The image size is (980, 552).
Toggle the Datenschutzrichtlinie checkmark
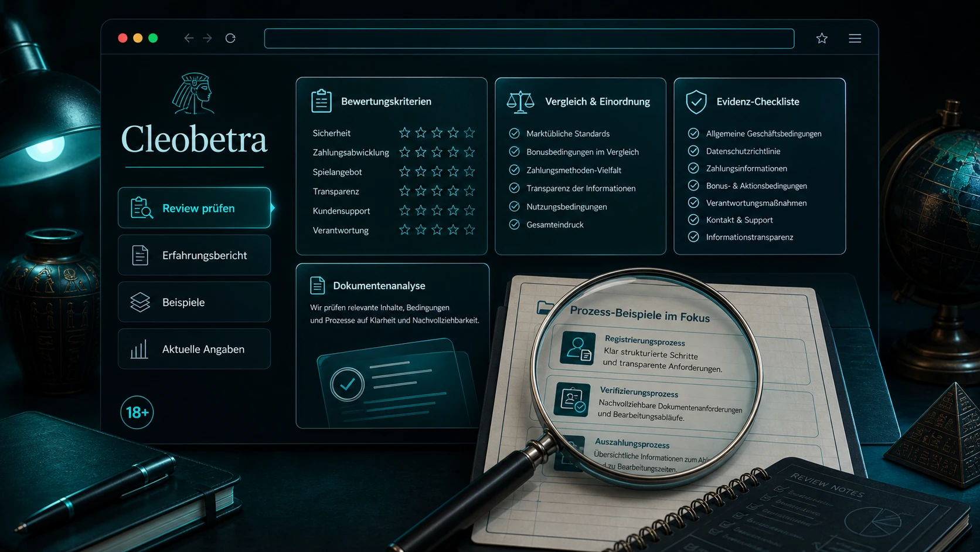click(x=693, y=151)
